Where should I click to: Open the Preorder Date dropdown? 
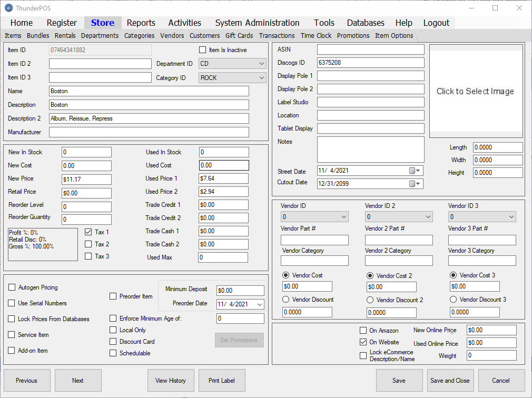(x=259, y=304)
